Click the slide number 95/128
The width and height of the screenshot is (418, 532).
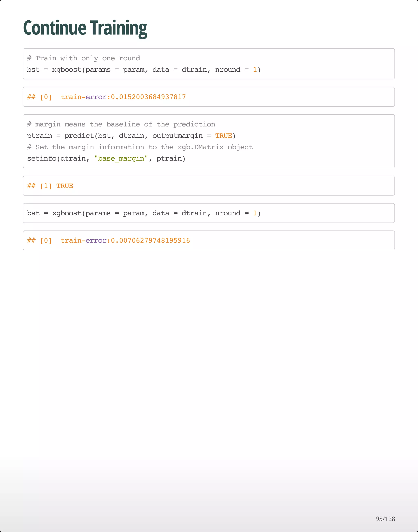click(385, 519)
